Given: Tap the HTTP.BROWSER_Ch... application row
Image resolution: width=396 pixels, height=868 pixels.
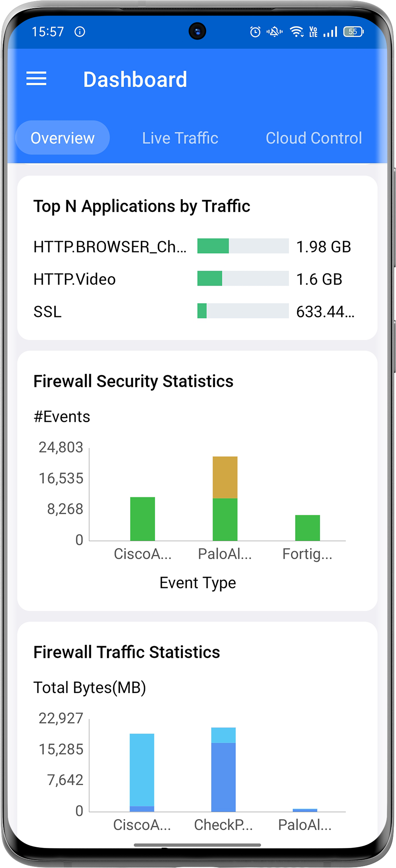Looking at the screenshot, I should click(110, 247).
